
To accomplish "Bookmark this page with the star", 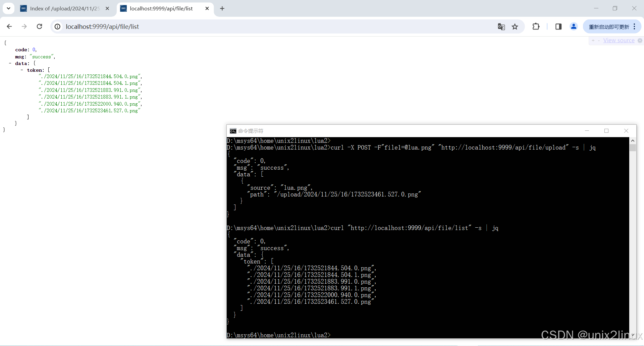I will pos(515,27).
